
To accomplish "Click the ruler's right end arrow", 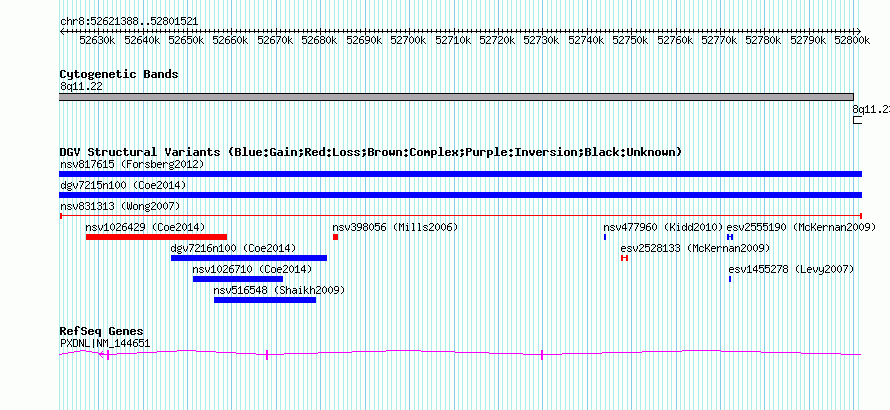I will click(x=858, y=32).
